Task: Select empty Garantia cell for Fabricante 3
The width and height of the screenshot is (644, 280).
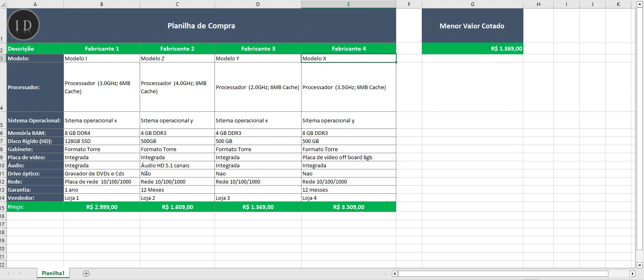Action: pos(258,190)
